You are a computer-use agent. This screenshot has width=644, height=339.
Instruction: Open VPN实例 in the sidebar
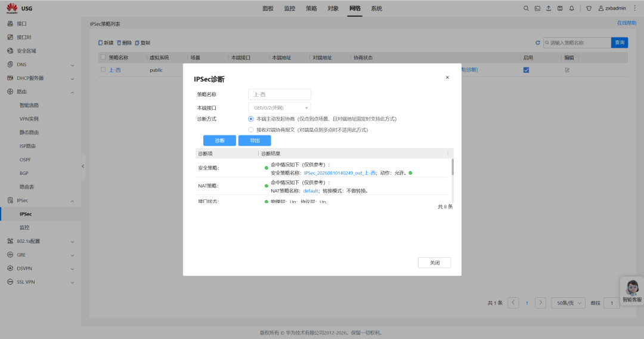click(x=29, y=119)
